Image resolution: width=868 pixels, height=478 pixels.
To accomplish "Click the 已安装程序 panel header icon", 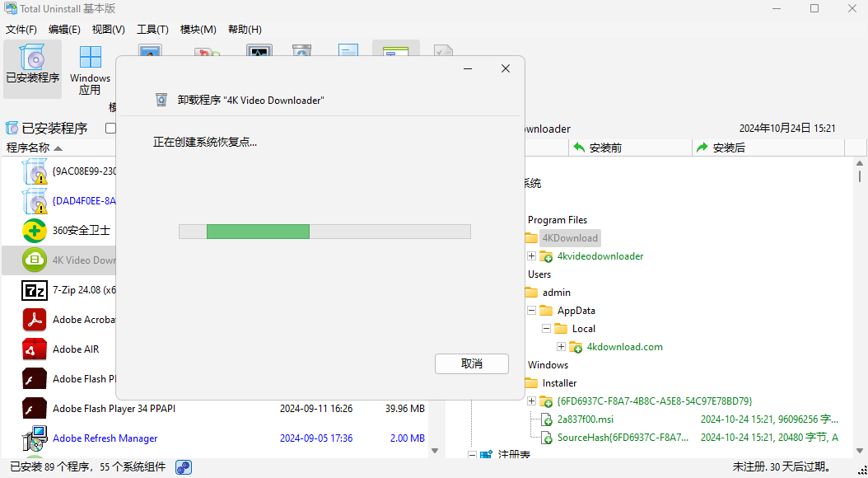I will coord(12,129).
